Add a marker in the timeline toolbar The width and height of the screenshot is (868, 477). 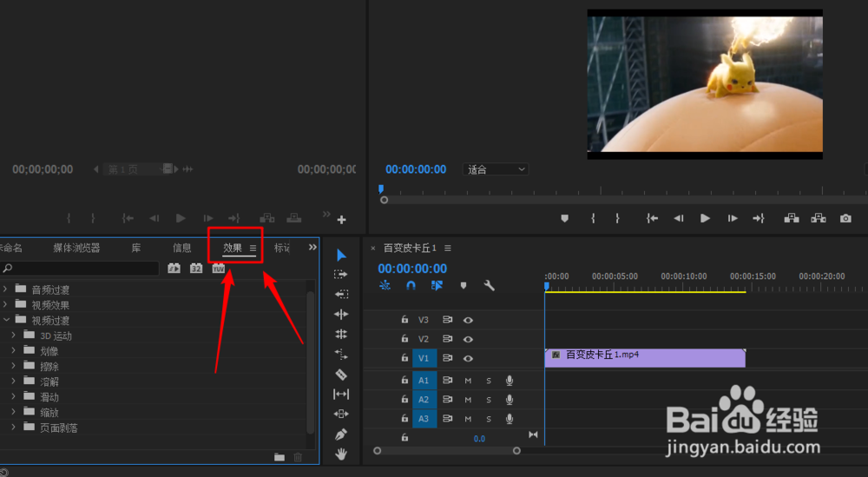pyautogui.click(x=464, y=285)
